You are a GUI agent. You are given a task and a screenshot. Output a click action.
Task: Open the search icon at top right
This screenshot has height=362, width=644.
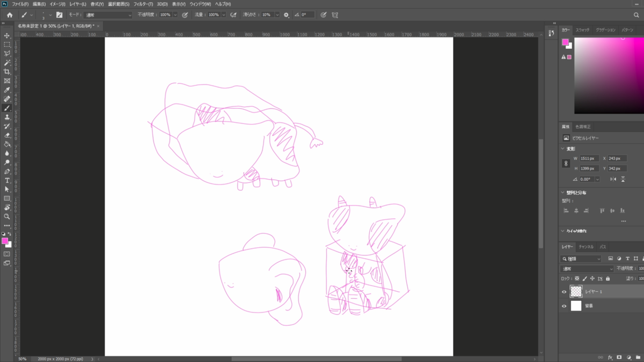coord(636,15)
